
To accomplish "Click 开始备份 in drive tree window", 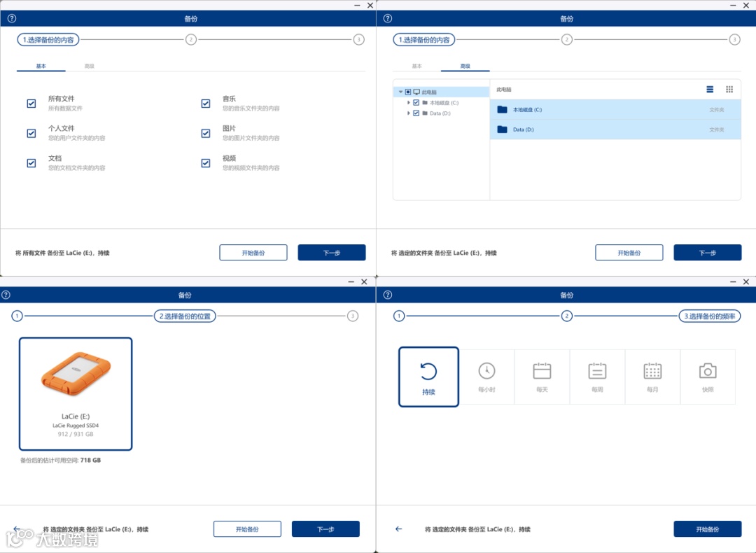I will click(629, 253).
